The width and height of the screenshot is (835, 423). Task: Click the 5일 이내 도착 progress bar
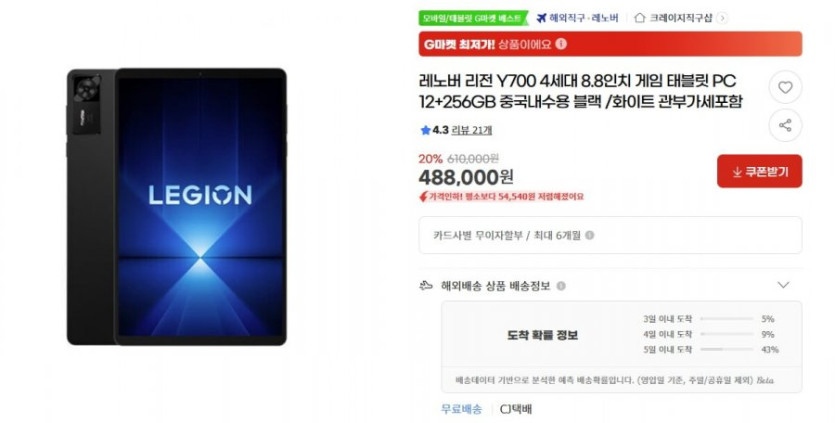click(x=727, y=349)
